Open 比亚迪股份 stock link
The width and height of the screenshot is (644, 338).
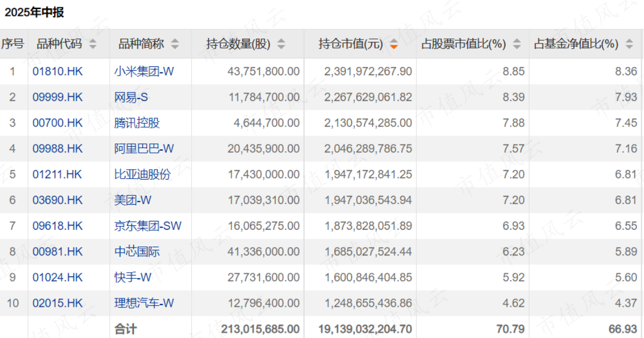pyautogui.click(x=142, y=175)
